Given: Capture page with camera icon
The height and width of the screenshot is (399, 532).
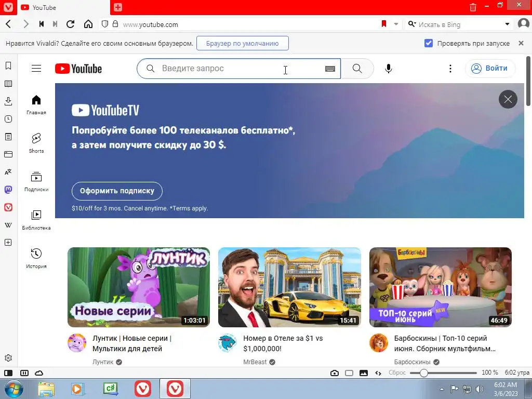Looking at the screenshot, I should (335, 373).
